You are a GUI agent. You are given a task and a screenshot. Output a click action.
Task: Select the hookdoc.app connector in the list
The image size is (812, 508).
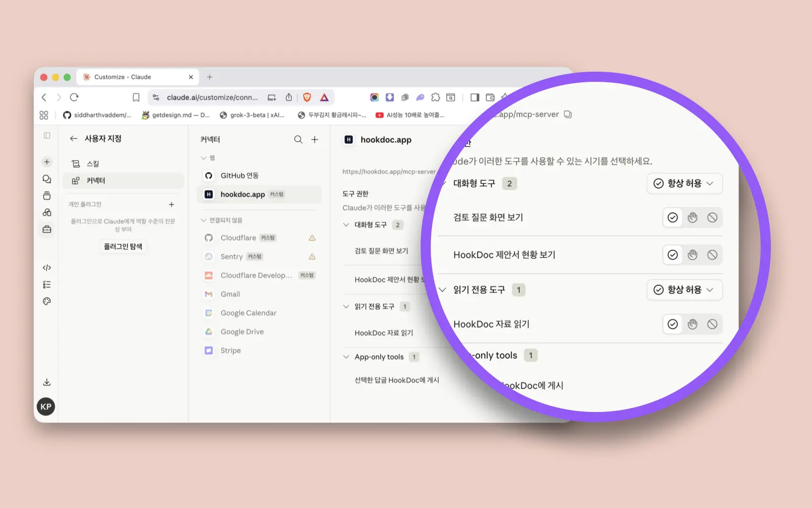pos(259,194)
